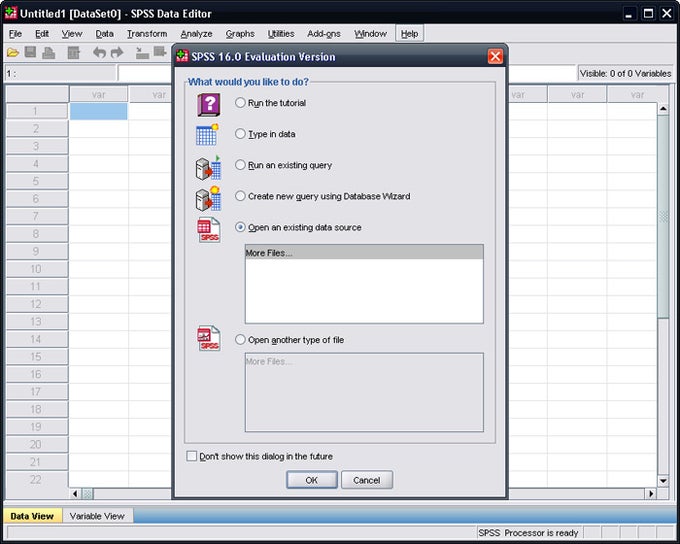The height and width of the screenshot is (544, 680).
Task: Open the Analyze menu
Action: click(x=196, y=33)
